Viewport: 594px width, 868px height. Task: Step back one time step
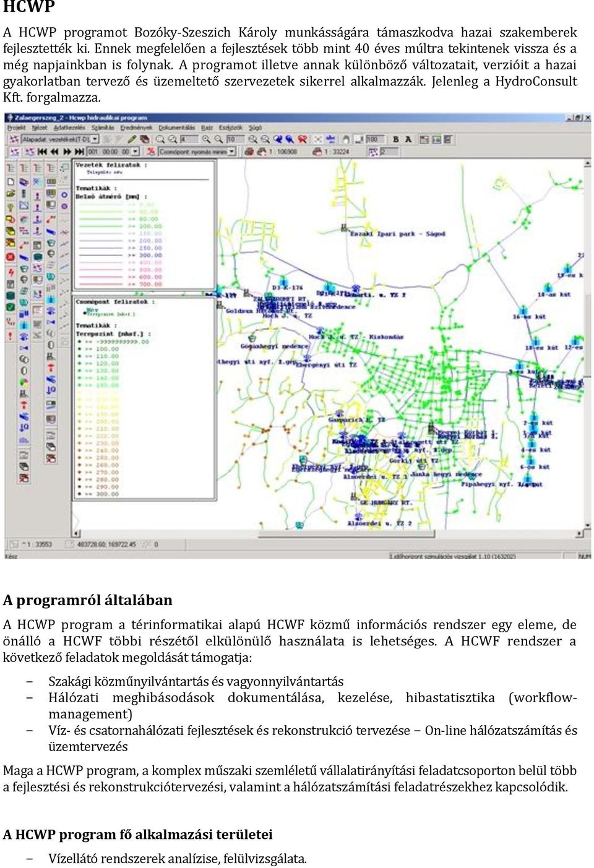[x=54, y=152]
